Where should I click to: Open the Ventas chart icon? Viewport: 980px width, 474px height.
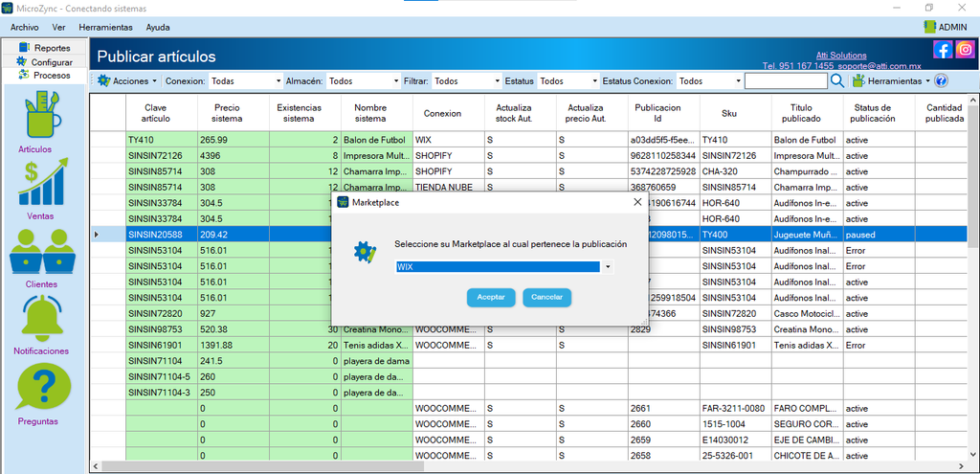pos(44,182)
